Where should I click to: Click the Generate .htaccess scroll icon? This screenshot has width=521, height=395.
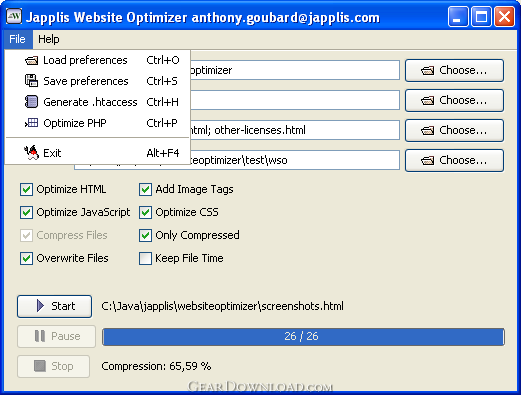pyautogui.click(x=31, y=102)
